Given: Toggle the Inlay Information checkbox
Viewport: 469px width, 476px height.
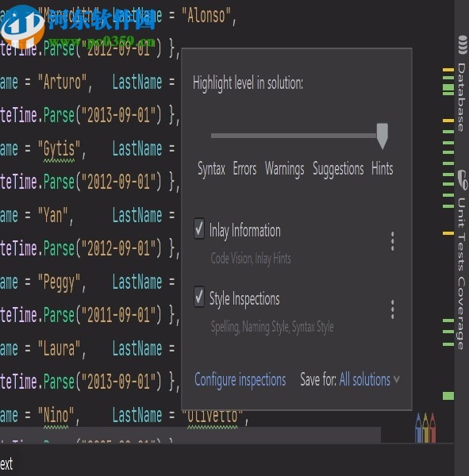Looking at the screenshot, I should click(x=199, y=229).
